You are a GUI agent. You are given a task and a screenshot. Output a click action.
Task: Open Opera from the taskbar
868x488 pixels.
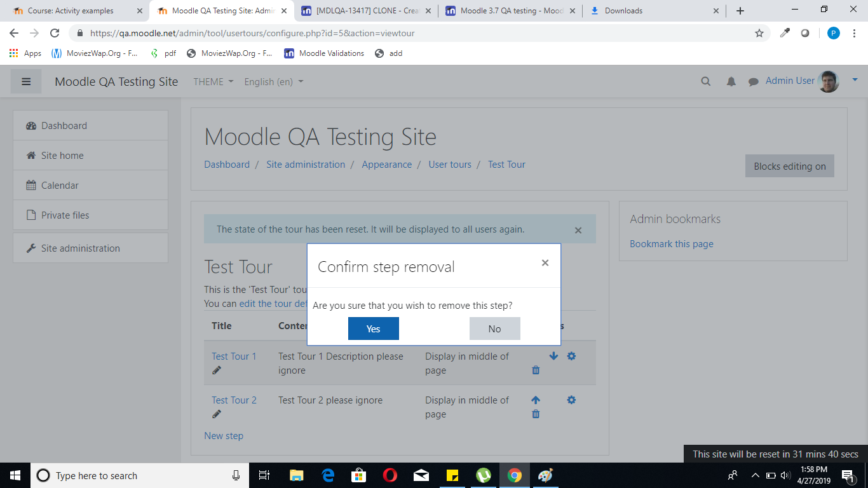coord(390,475)
